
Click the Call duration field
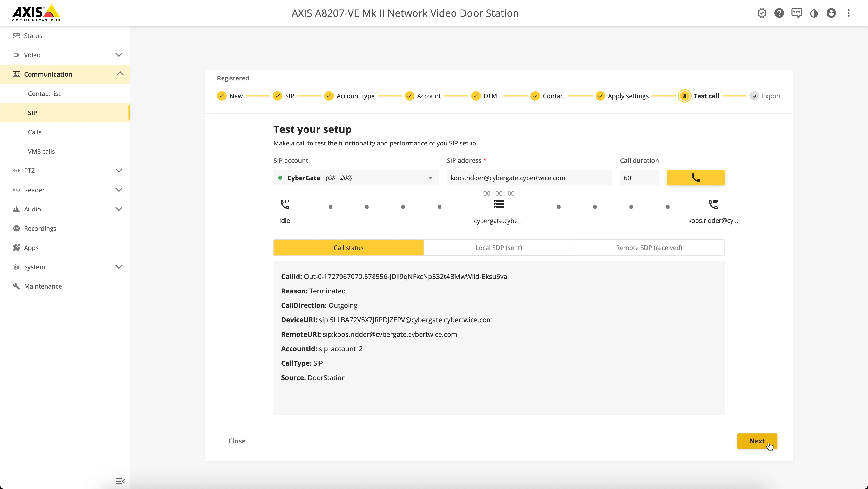(x=639, y=178)
